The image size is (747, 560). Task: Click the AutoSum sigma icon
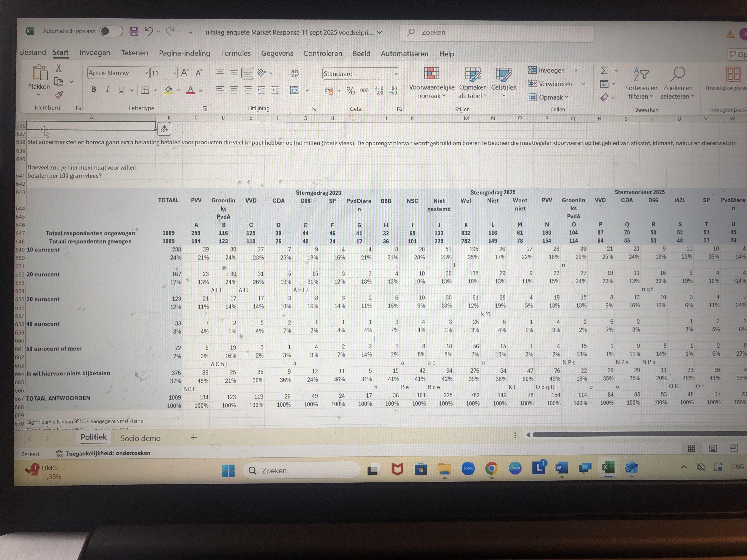pyautogui.click(x=604, y=70)
